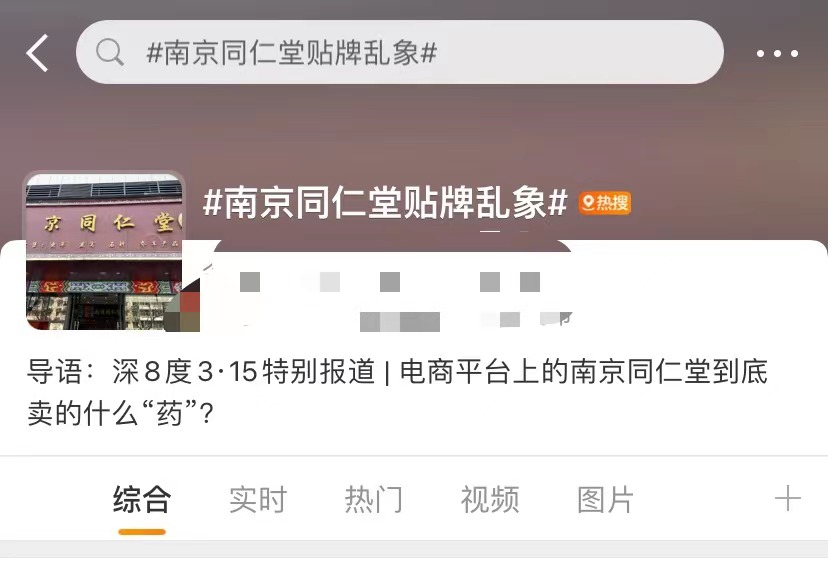Screen dimensions: 828x561
Task: Switch to the 实时 tab
Action: (x=258, y=499)
